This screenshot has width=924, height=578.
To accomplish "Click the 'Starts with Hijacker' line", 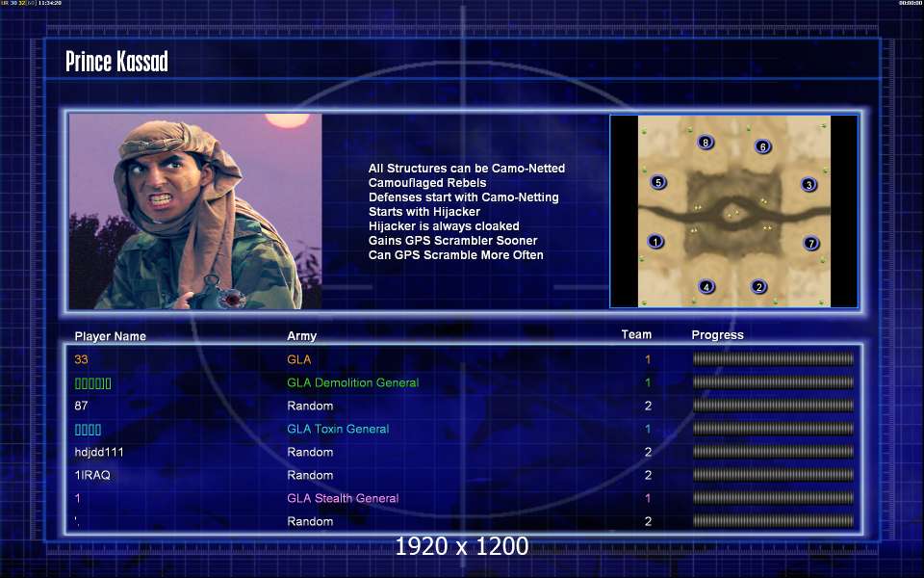I will point(424,212).
